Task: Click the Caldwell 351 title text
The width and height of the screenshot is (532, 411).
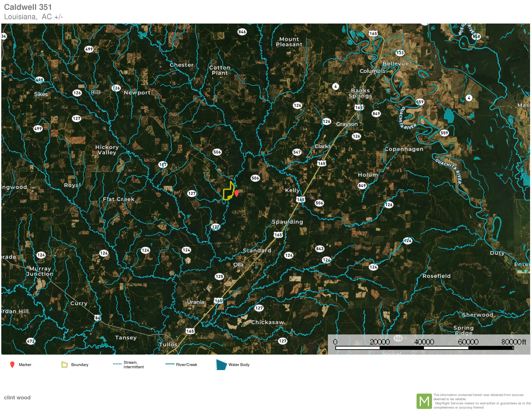Action: coord(28,7)
